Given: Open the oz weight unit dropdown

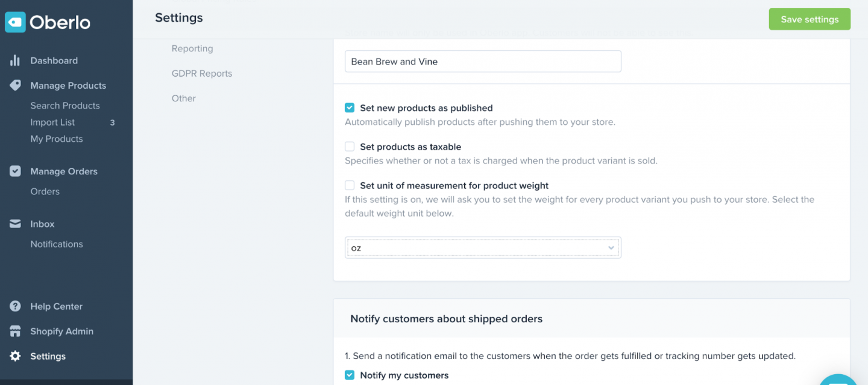Looking at the screenshot, I should [x=483, y=248].
